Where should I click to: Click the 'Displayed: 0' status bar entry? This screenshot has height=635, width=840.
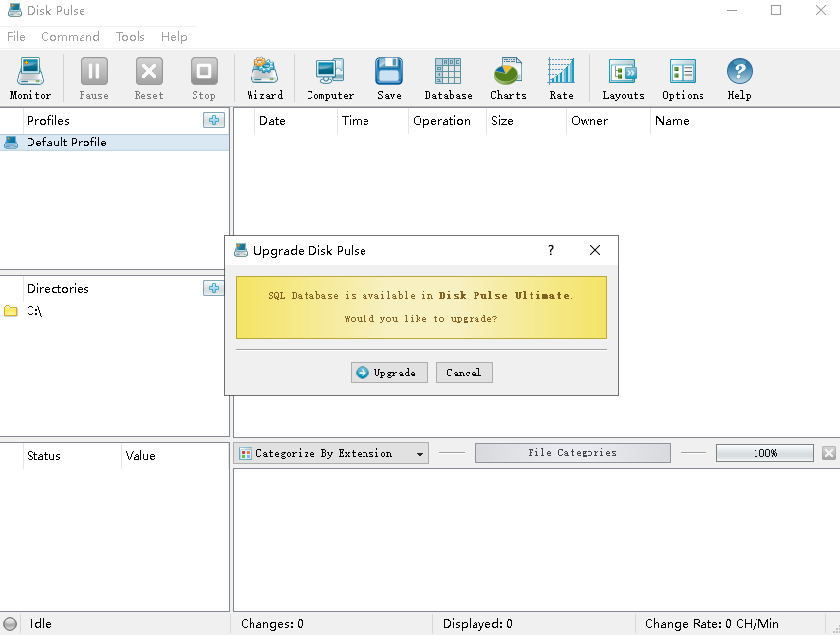tap(477, 624)
